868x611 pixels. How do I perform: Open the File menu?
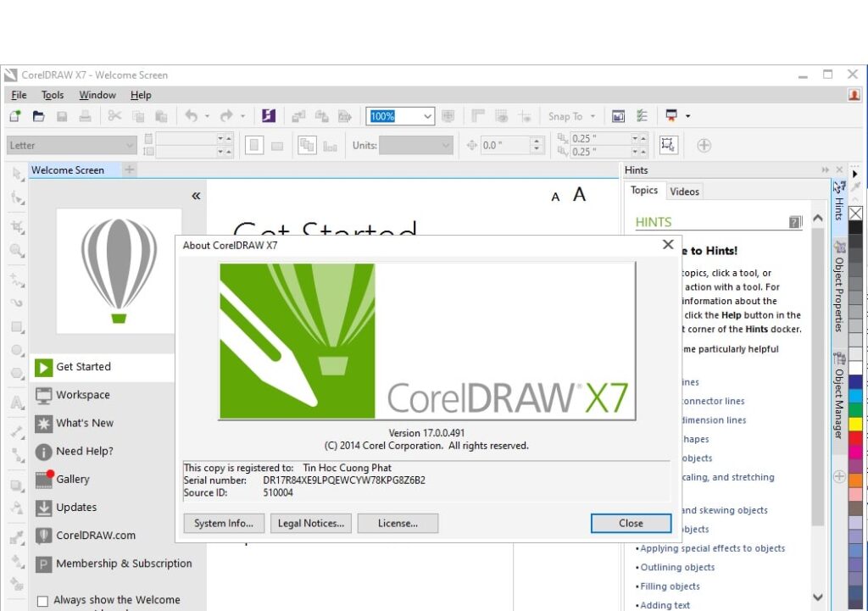[x=19, y=95]
